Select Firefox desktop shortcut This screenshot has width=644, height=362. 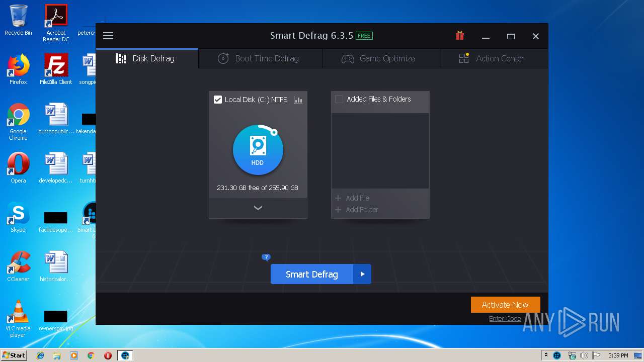coord(18,69)
